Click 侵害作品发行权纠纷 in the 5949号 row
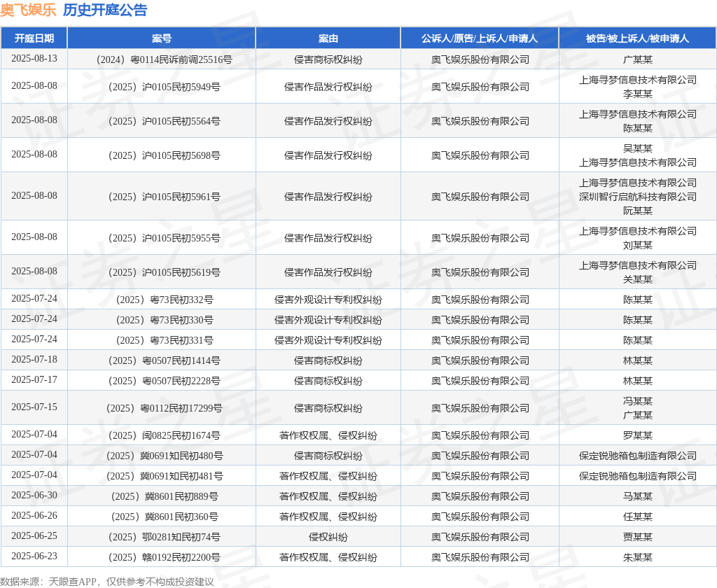The height and width of the screenshot is (588, 717). click(328, 87)
